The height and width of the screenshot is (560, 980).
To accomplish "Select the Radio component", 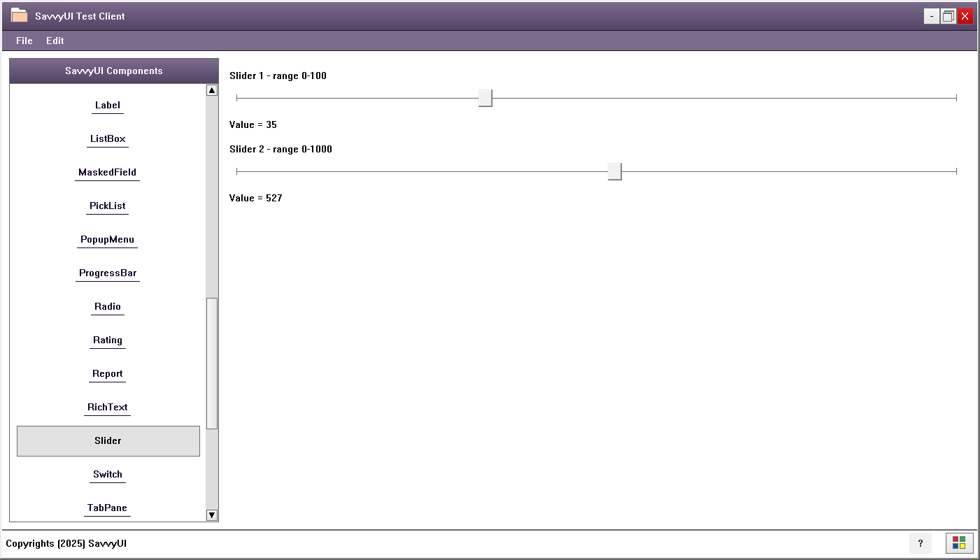I will click(x=107, y=306).
